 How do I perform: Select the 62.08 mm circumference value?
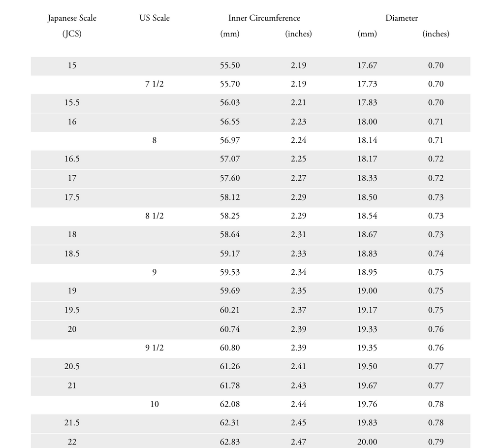230,404
